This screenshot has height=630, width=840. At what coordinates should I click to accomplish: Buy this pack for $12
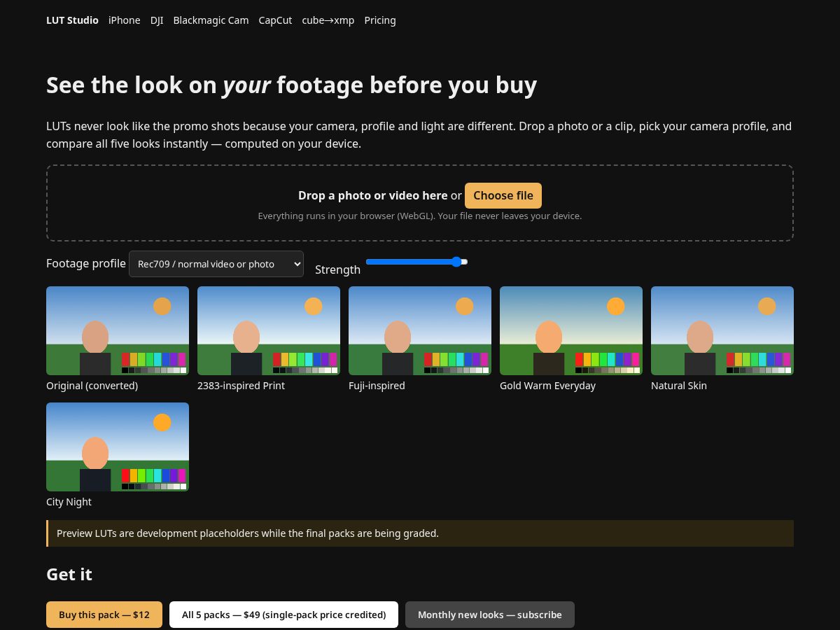104,615
